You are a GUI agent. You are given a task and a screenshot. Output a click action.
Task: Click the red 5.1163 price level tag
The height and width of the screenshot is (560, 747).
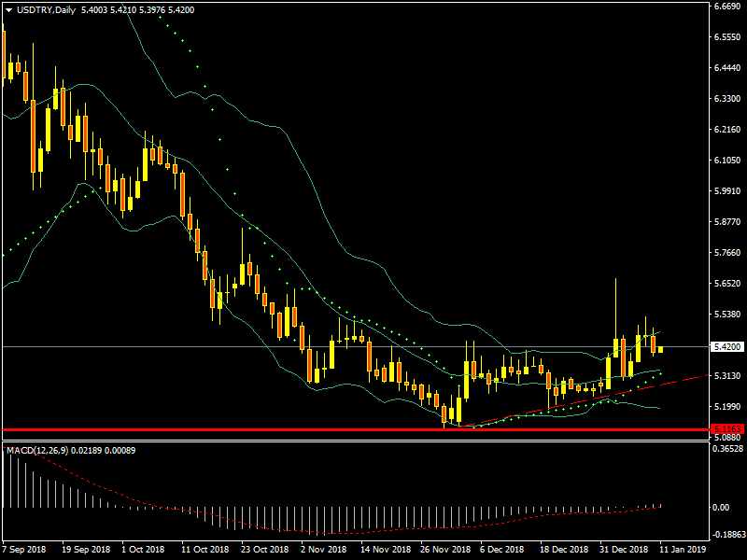point(726,429)
